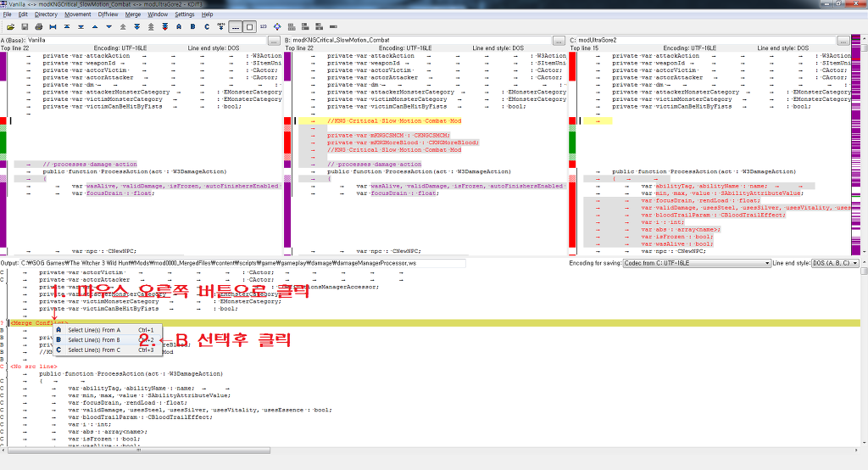Click browse button for file A (Base)
This screenshot has width=868, height=470.
[x=275, y=40]
